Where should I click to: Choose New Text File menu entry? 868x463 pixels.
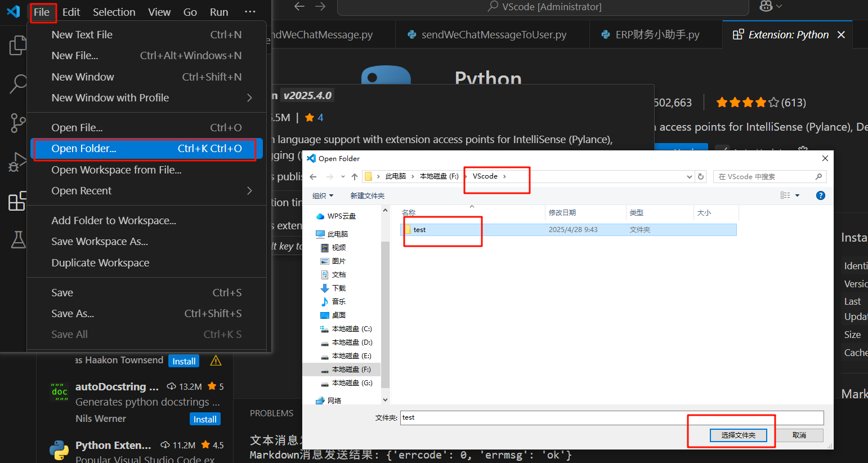tap(146, 35)
